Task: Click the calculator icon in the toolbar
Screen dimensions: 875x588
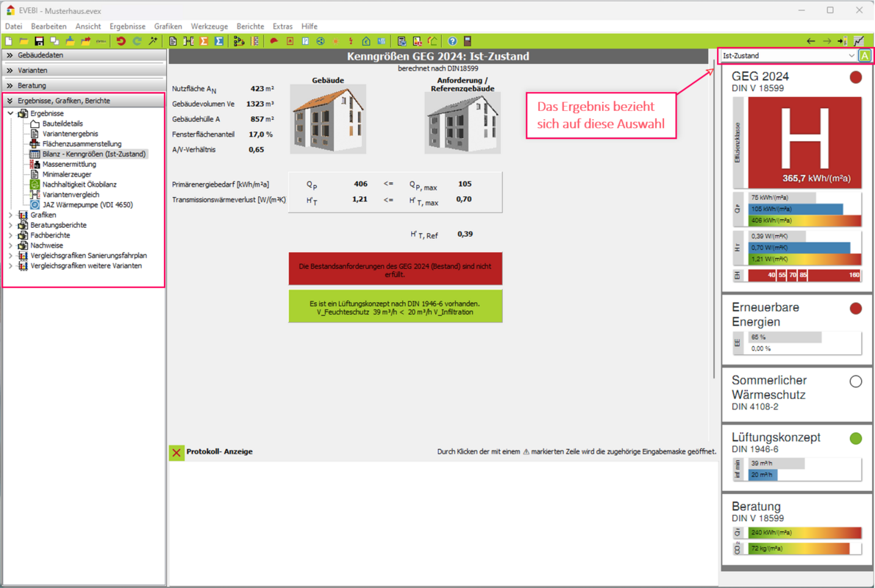Action: 468,41
